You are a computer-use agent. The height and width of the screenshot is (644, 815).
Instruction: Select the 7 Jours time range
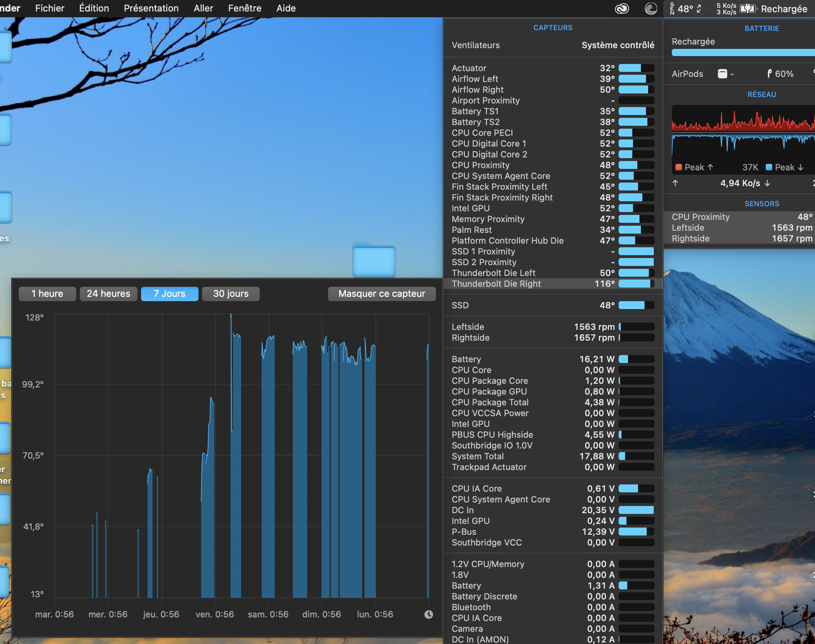coord(169,294)
